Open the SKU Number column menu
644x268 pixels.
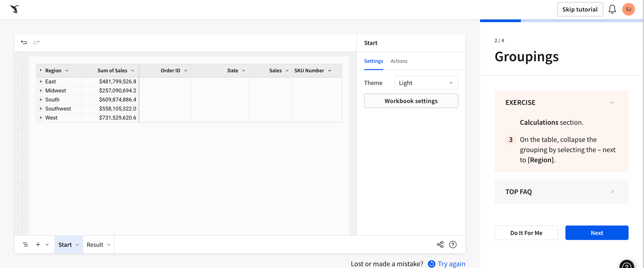coord(330,71)
